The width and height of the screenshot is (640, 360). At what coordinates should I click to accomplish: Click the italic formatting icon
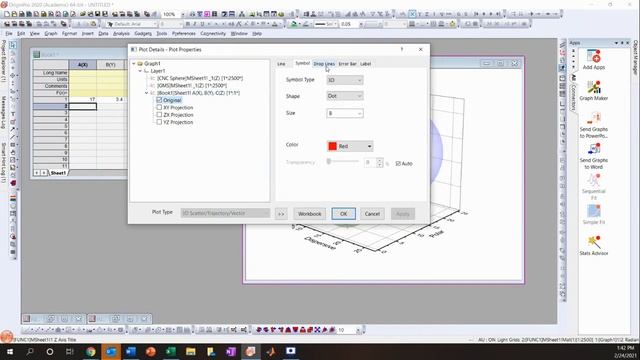195,24
